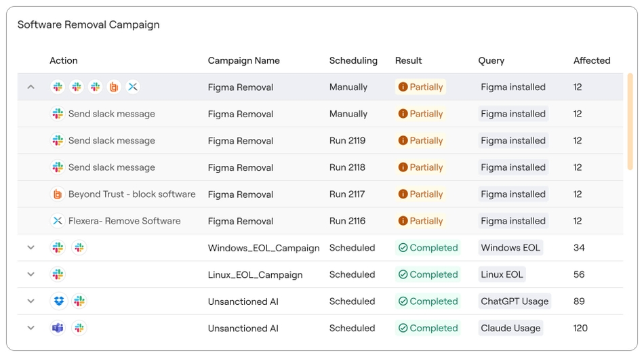The image size is (644, 357).
Task: Click Beyond Trust icon beside block software action
Action: pyautogui.click(x=58, y=194)
